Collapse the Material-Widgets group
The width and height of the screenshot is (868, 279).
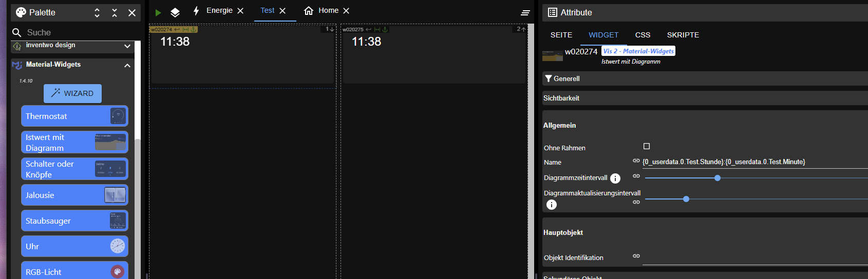pyautogui.click(x=127, y=65)
